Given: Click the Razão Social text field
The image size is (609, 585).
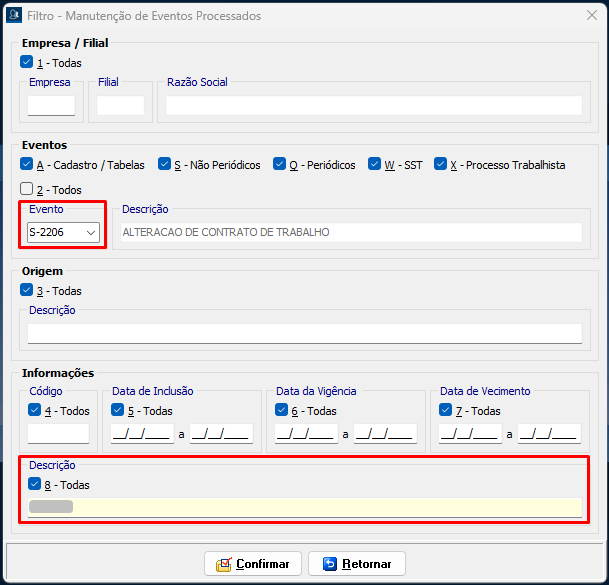Looking at the screenshot, I should point(373,105).
